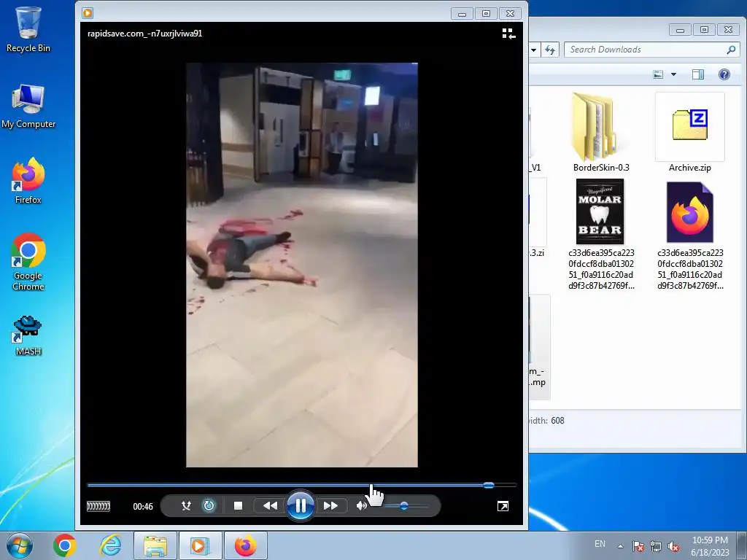Image resolution: width=747 pixels, height=560 pixels.
Task: Open MASH desktop shortcut
Action: (x=28, y=335)
